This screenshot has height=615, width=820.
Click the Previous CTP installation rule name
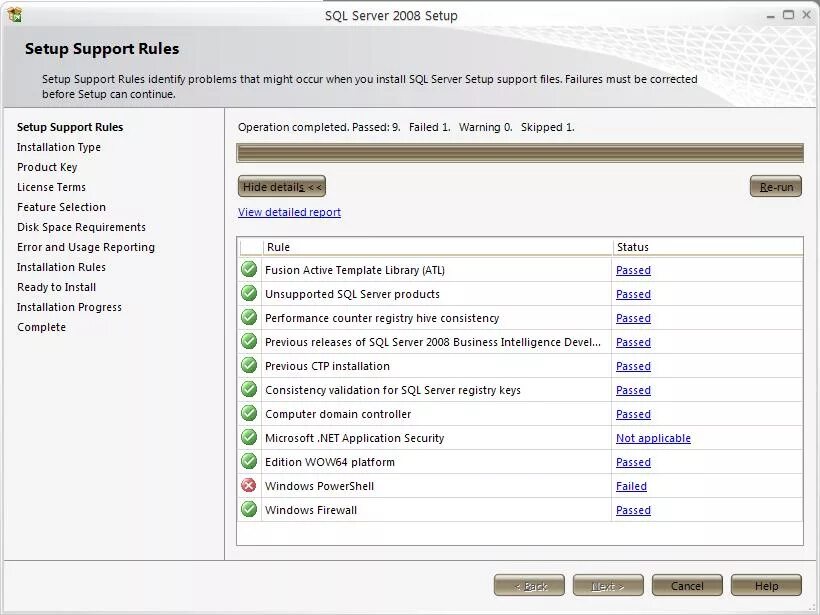(327, 366)
